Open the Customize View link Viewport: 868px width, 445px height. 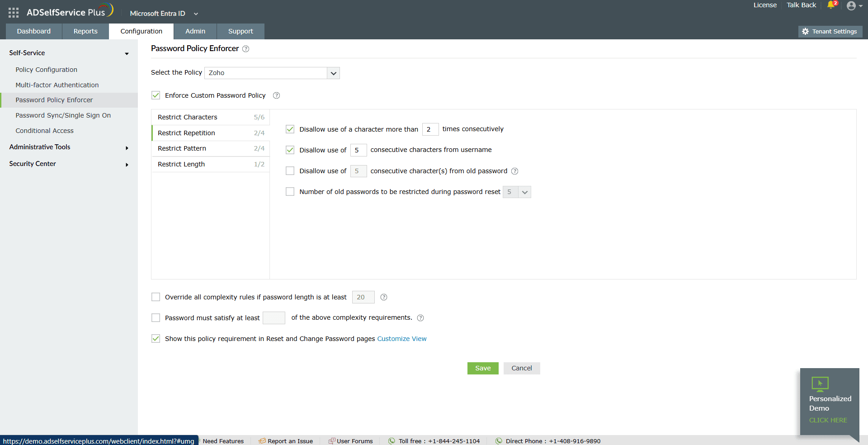[402, 339]
